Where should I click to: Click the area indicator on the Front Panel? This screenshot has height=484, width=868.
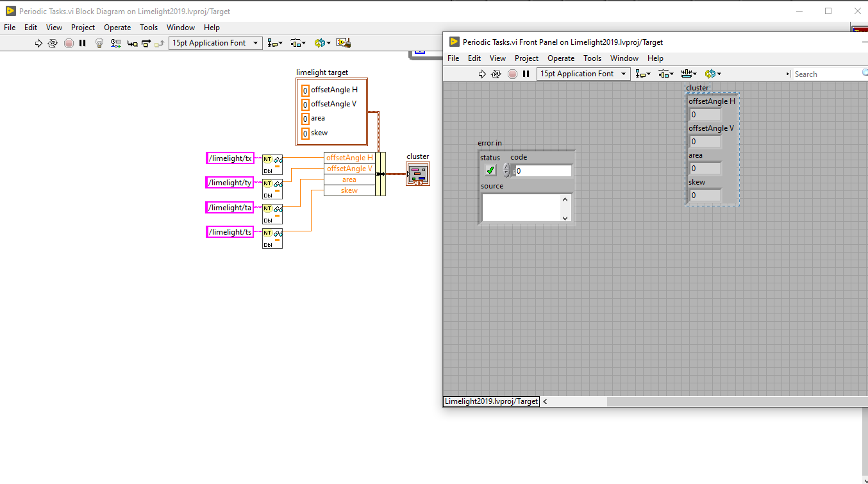click(x=705, y=169)
